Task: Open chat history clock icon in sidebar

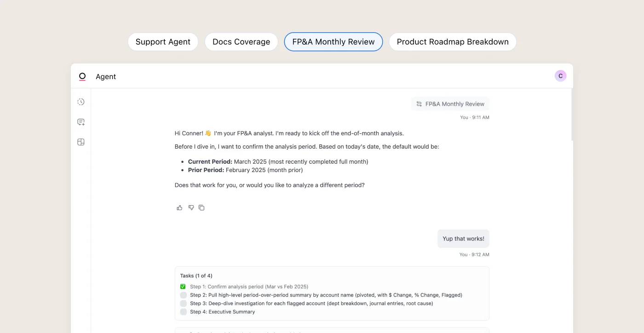Action: coord(81,102)
